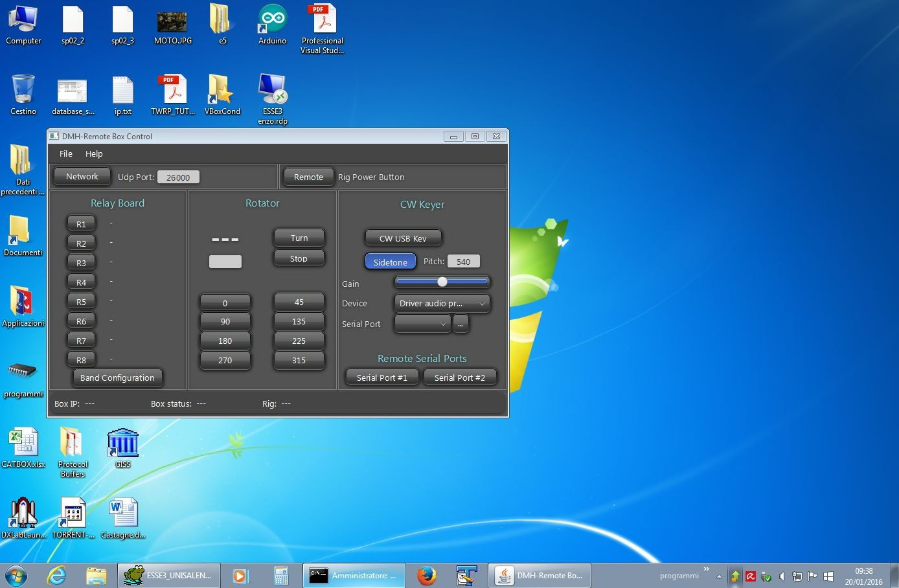Toggle the Network connection button

82,176
